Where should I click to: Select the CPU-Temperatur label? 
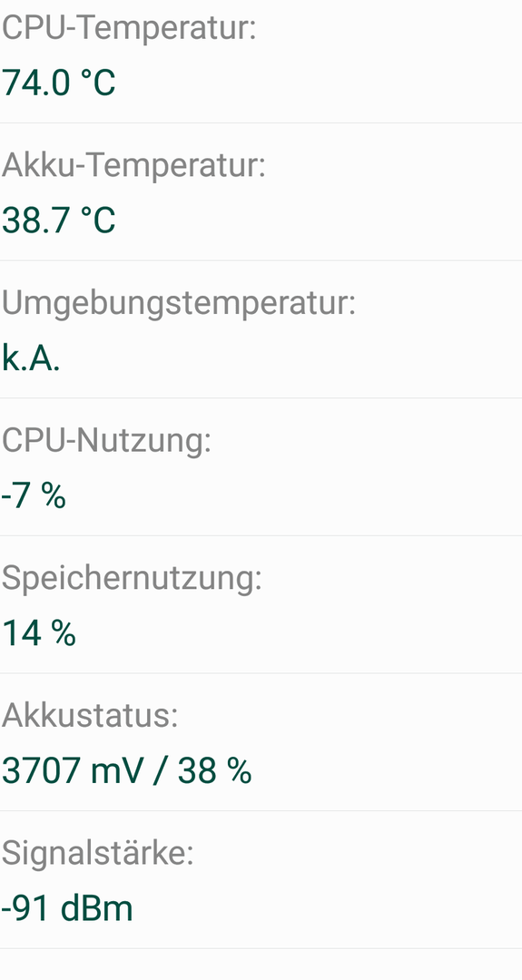(129, 27)
